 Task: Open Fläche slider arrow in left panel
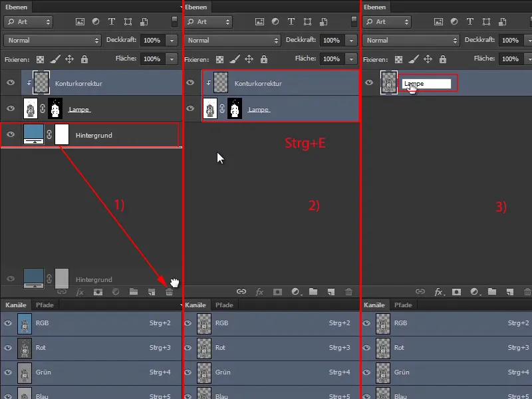(x=172, y=59)
